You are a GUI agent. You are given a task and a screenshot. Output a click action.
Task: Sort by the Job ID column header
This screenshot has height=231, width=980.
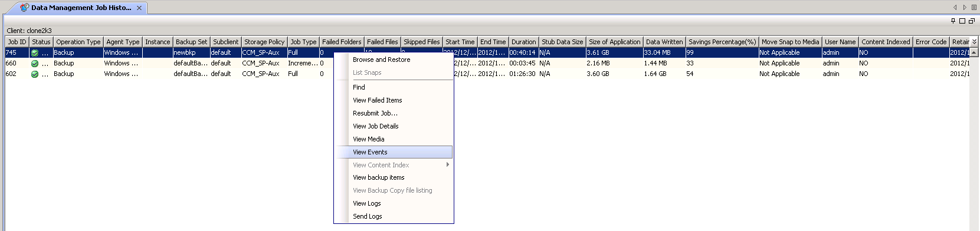17,42
